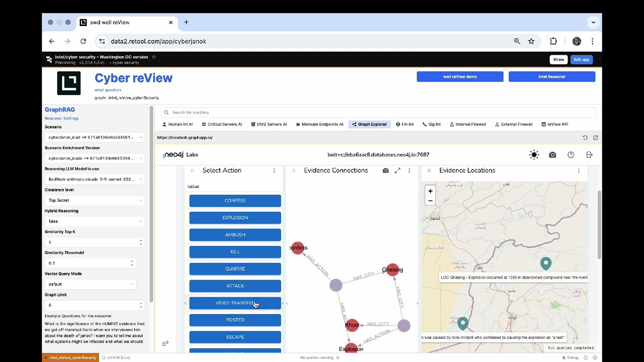Screen dimensions: 644x362
Task: Switch to Sig Int tab
Action: pyautogui.click(x=432, y=124)
